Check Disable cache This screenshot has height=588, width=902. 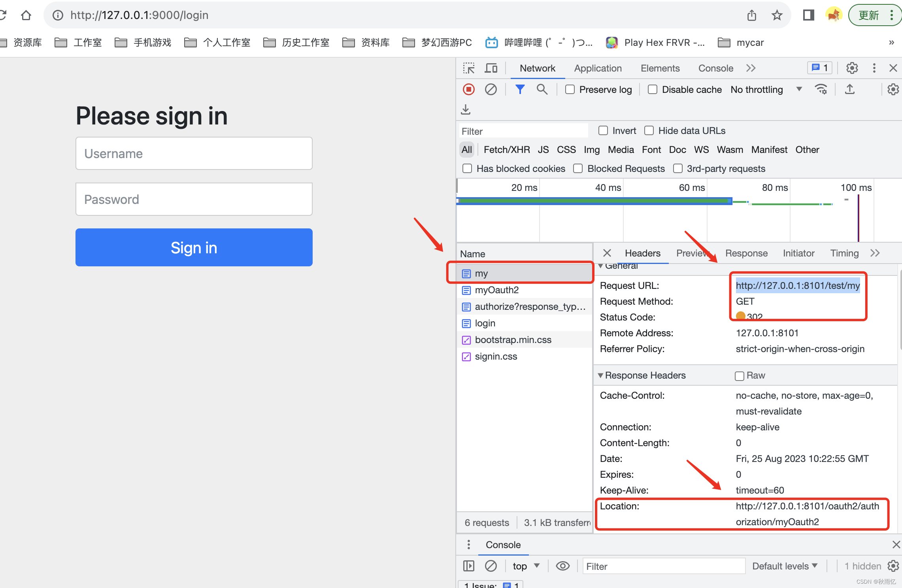(x=652, y=89)
